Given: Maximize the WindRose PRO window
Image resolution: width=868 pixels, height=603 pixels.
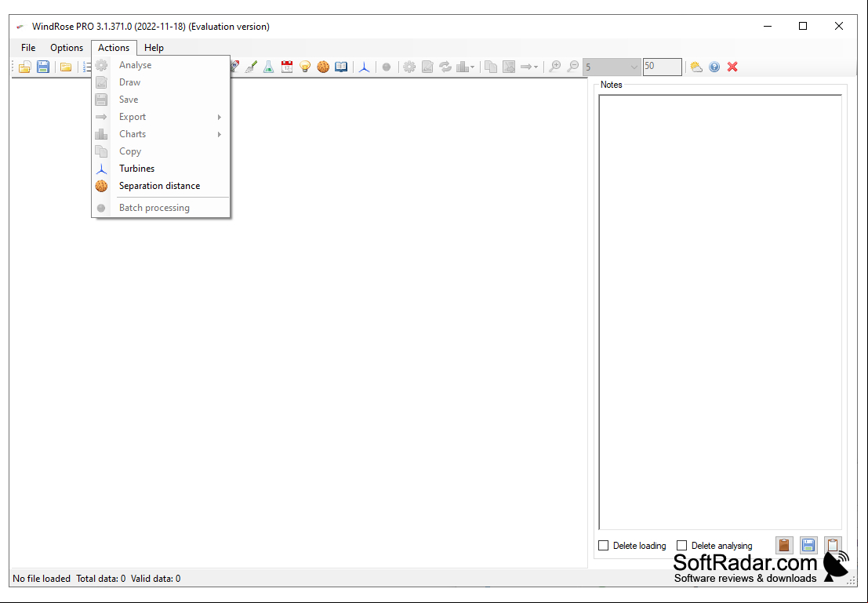Looking at the screenshot, I should pos(803,26).
